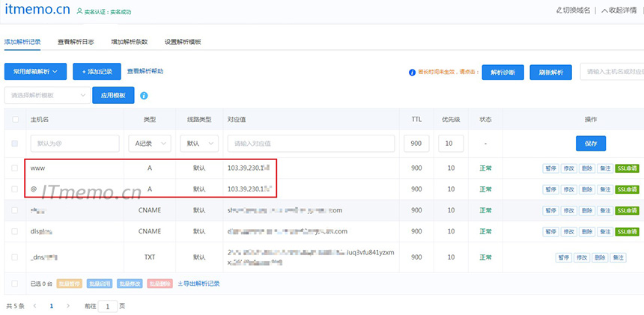Click the 实名认证 user icon
Viewport: 644px width, 315px height.
click(79, 11)
